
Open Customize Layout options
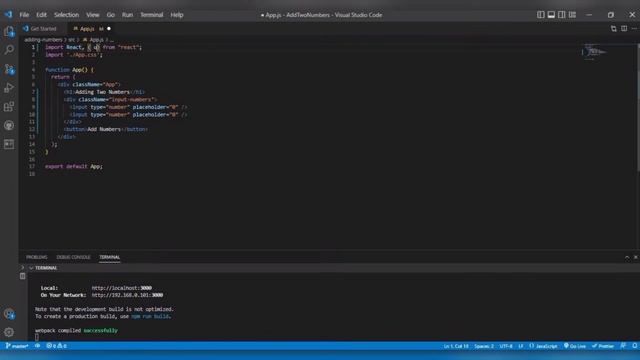click(572, 15)
